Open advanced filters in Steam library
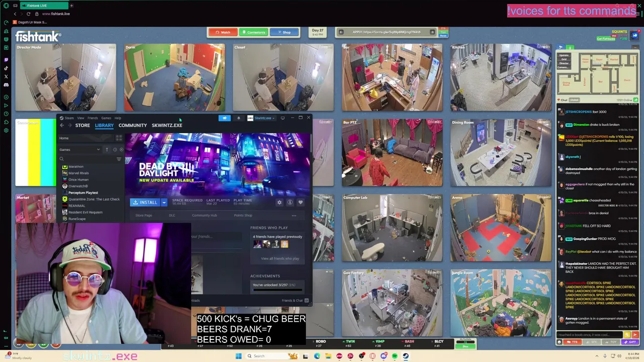The height and width of the screenshot is (362, 644). [119, 159]
